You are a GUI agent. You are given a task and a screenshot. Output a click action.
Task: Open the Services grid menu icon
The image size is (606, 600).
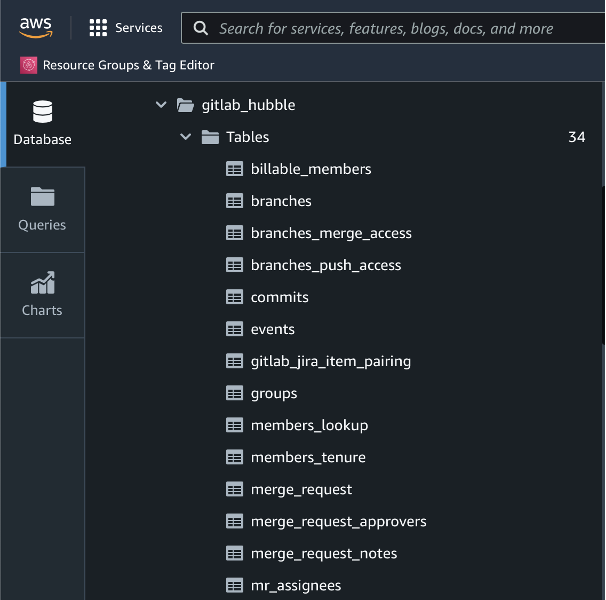(98, 28)
